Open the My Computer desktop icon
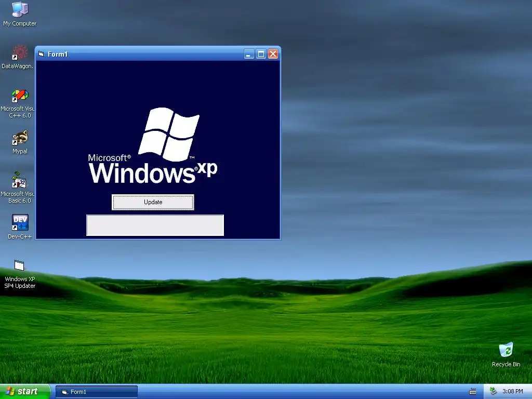 click(20, 14)
